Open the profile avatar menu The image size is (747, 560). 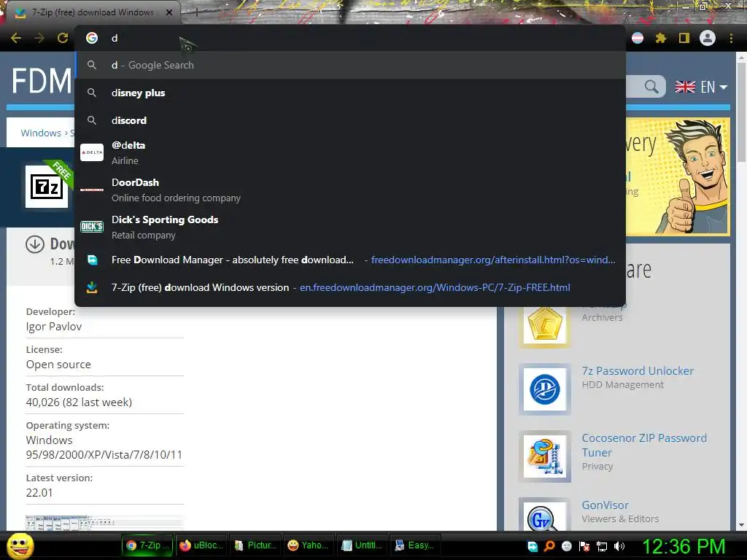coord(708,38)
